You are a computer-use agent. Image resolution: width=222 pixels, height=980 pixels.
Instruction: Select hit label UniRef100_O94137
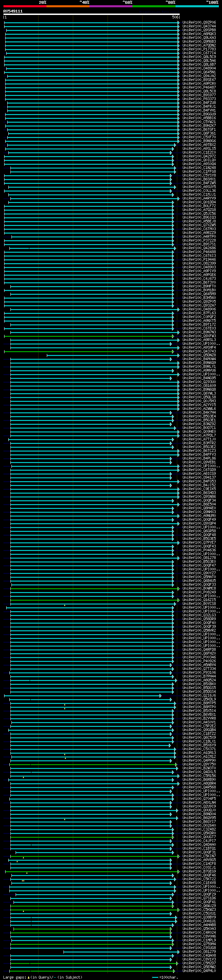(199, 477)
